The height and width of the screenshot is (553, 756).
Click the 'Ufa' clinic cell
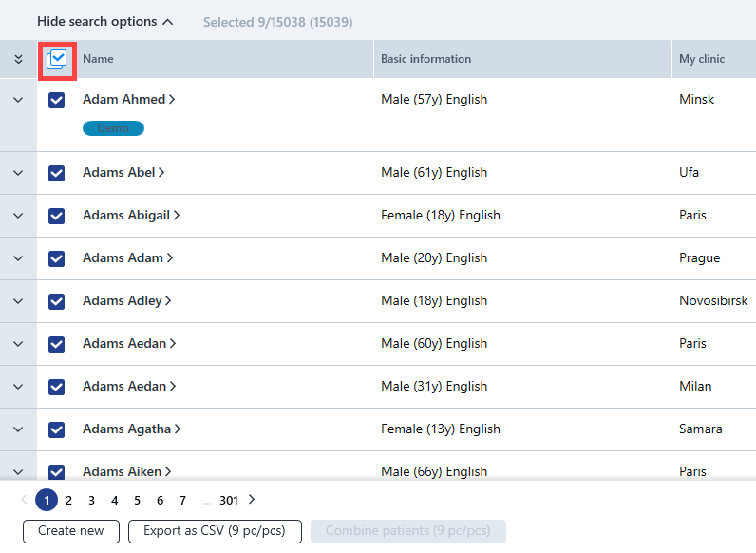pyautogui.click(x=689, y=172)
